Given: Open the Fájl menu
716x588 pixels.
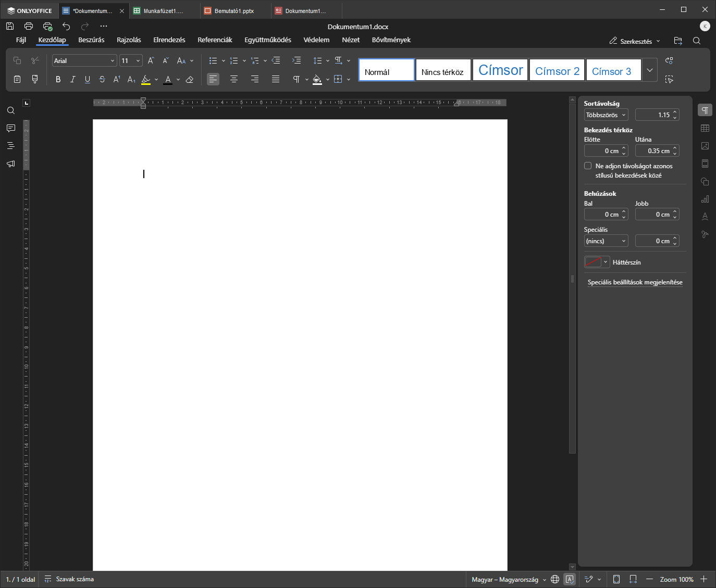Looking at the screenshot, I should coord(21,40).
